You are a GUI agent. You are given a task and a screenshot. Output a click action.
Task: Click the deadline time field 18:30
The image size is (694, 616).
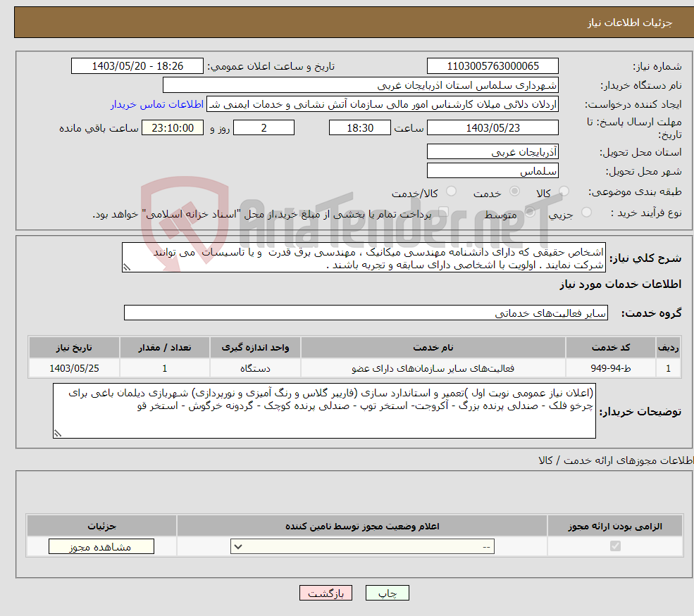pyautogui.click(x=360, y=128)
